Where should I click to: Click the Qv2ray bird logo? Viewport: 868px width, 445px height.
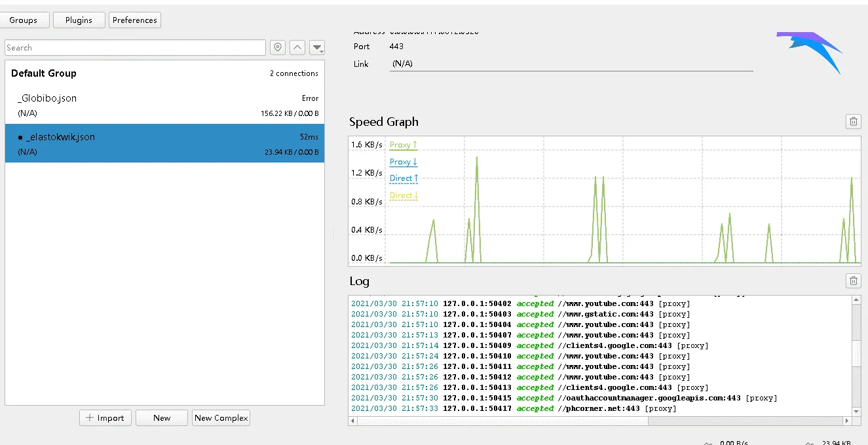[x=809, y=52]
